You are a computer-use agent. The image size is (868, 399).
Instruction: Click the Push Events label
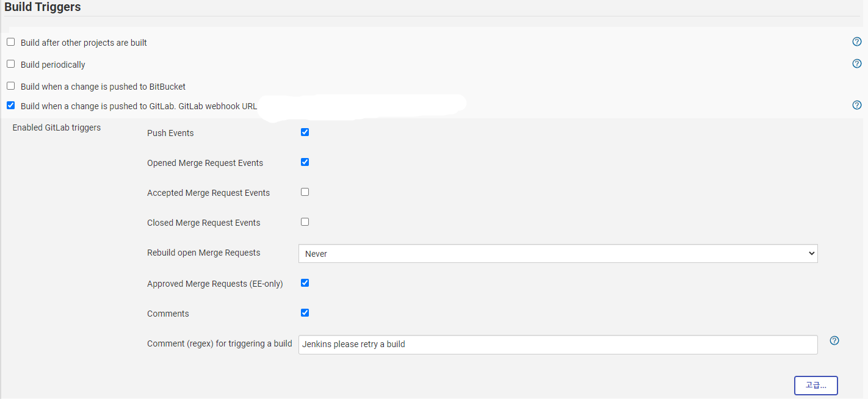170,133
